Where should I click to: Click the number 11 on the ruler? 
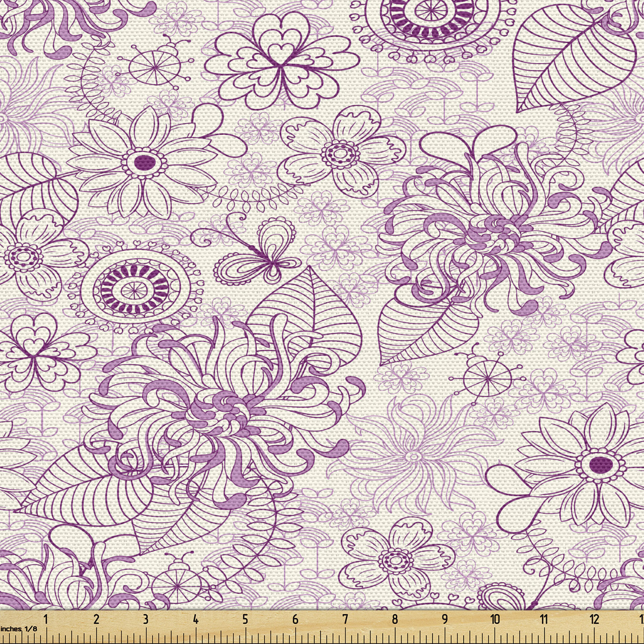[x=544, y=619]
